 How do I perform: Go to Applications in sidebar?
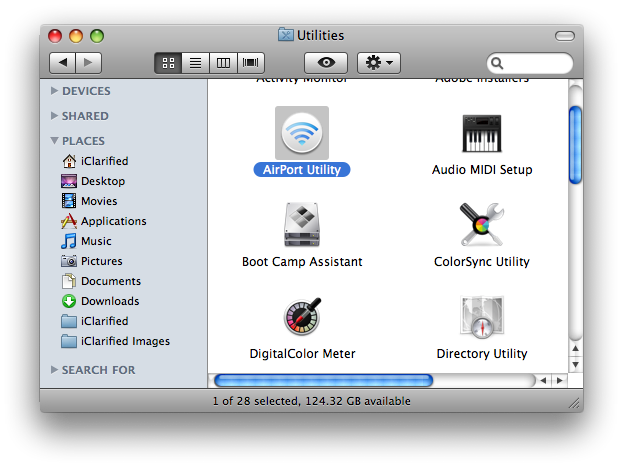point(113,221)
